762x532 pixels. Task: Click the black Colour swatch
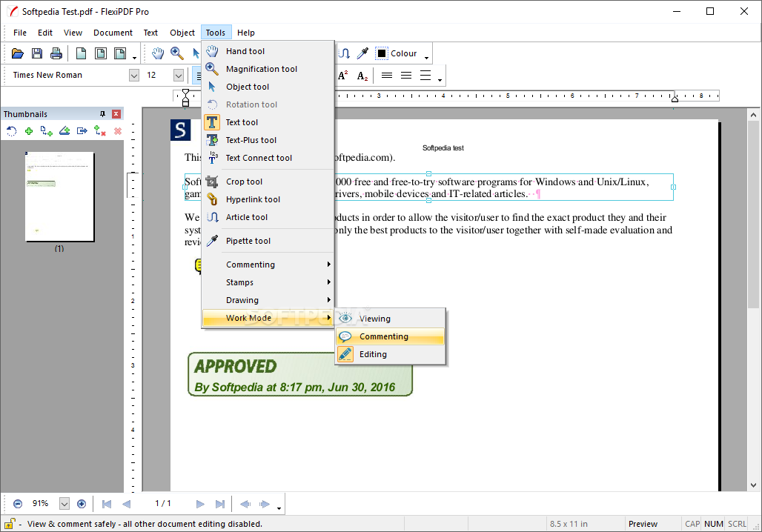(382, 53)
